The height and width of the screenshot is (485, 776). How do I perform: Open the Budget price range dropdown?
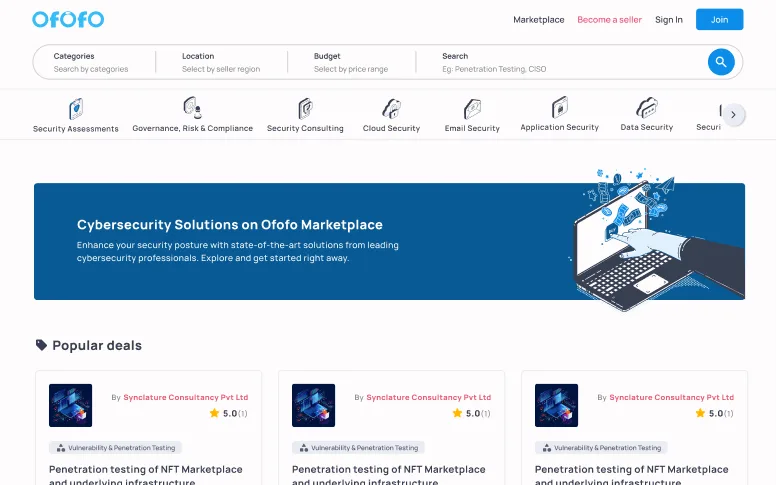pos(351,62)
